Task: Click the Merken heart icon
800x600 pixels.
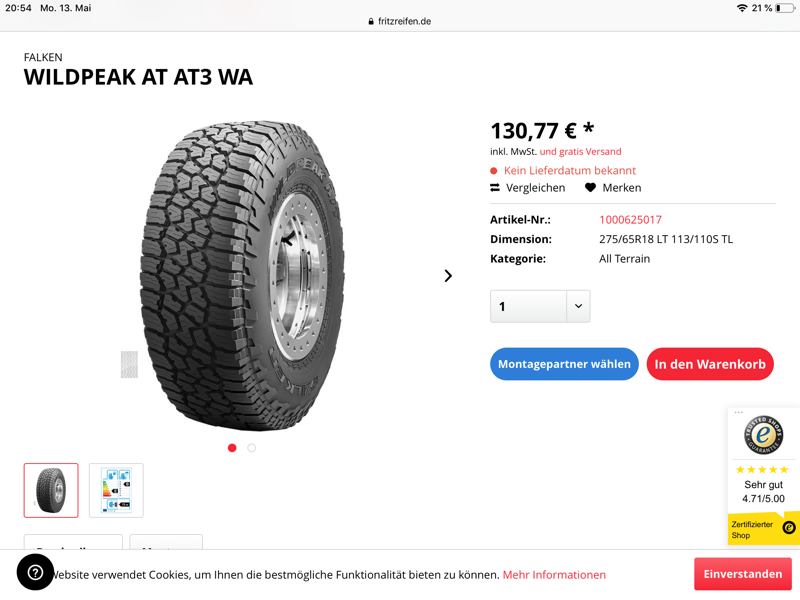Action: (590, 188)
